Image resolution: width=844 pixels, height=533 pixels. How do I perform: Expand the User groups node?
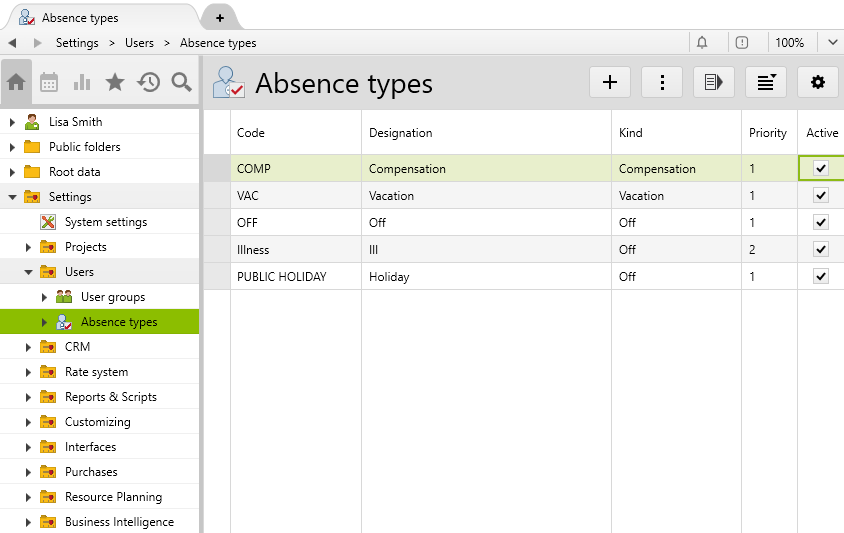44,297
